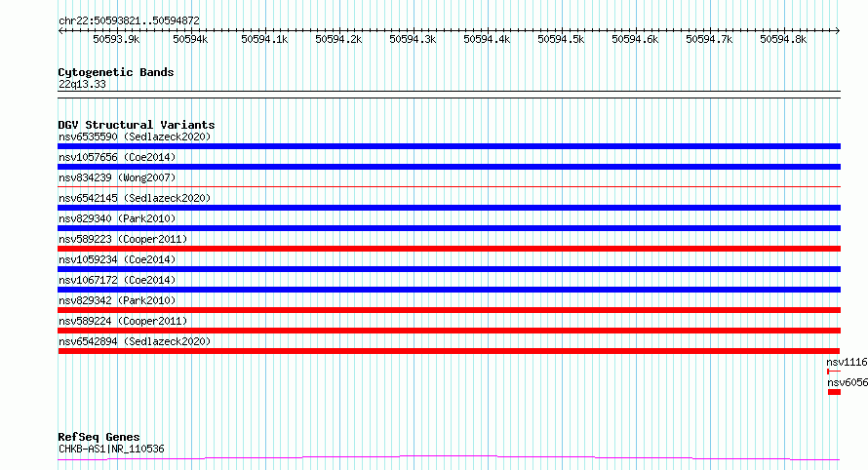Image resolution: width=868 pixels, height=470 pixels.
Task: Click the ruler's left arrow end
Action: (x=60, y=31)
